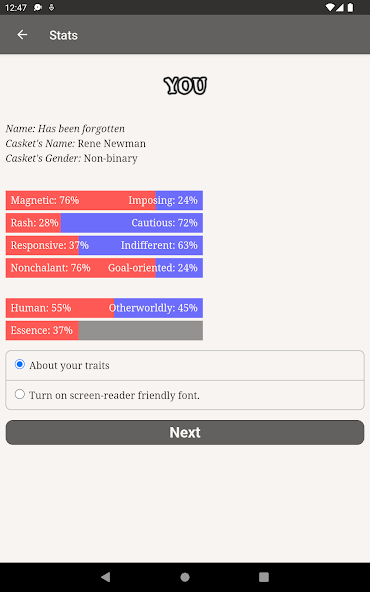Tap the Wi-Fi status icon

(330, 7)
